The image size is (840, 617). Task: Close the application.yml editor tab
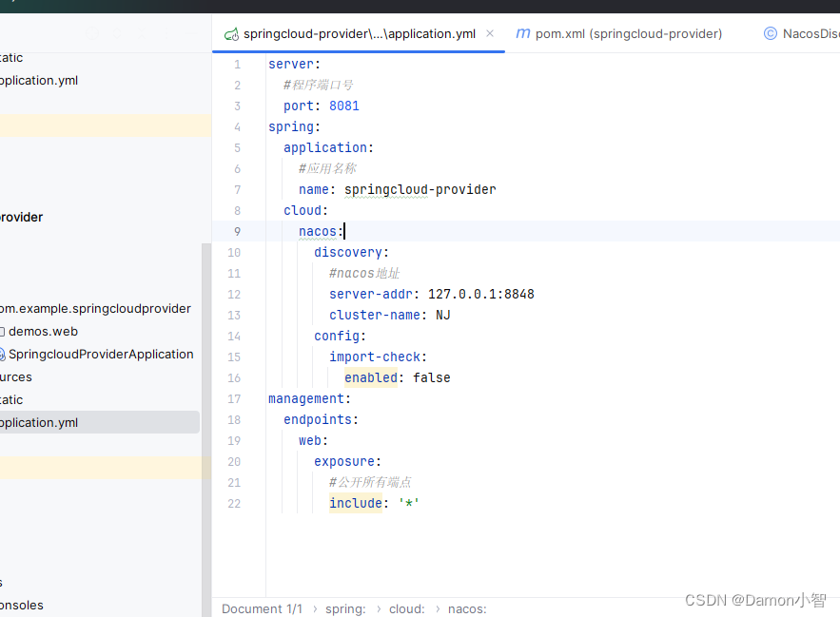[490, 33]
